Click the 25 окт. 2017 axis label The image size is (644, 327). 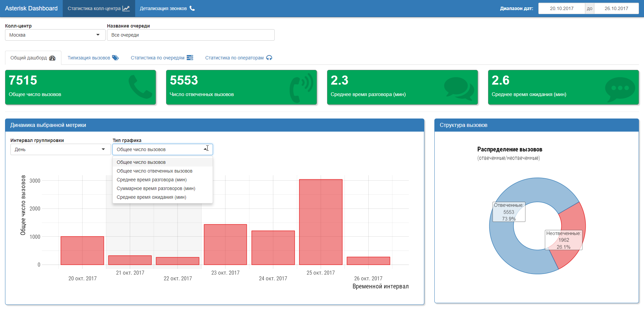click(x=321, y=273)
